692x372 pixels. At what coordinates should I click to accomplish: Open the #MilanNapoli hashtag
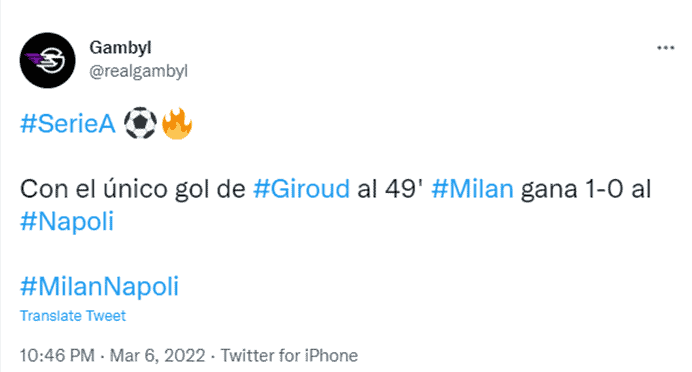point(99,286)
